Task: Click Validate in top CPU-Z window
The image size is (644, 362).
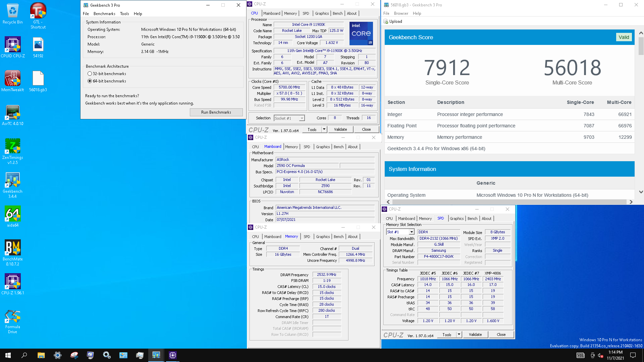Action: point(340,129)
